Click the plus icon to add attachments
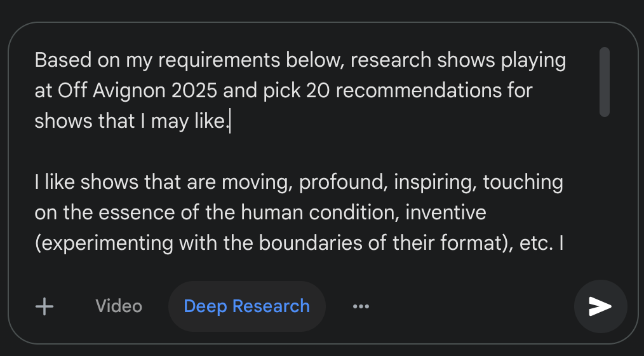Viewport: 644px width, 356px height. click(44, 306)
